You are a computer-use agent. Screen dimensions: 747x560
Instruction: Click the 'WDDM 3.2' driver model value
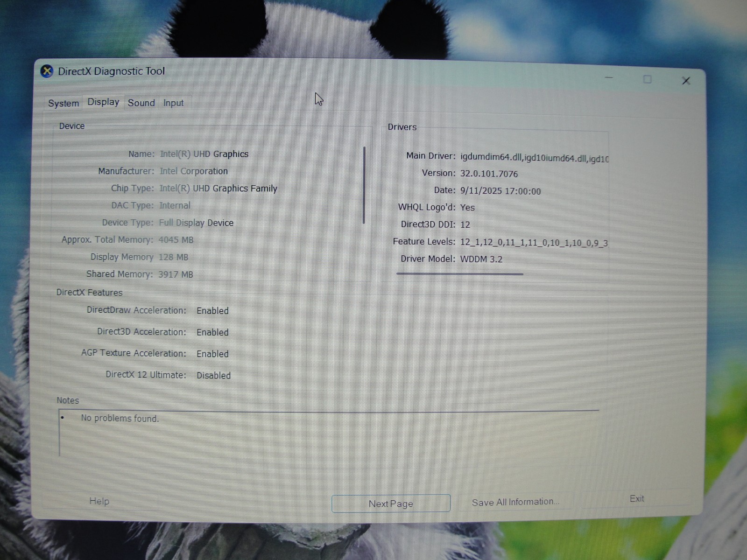481,259
